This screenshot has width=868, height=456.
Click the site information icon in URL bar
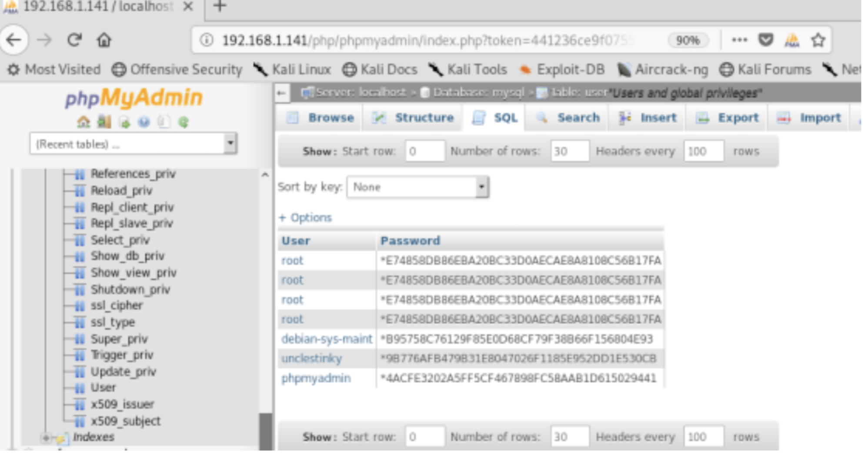[207, 40]
